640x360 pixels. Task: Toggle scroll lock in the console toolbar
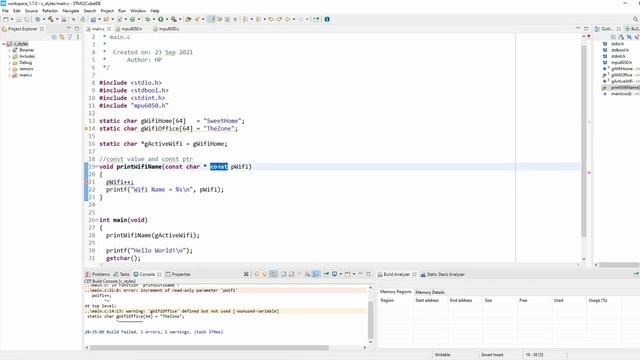point(291,274)
